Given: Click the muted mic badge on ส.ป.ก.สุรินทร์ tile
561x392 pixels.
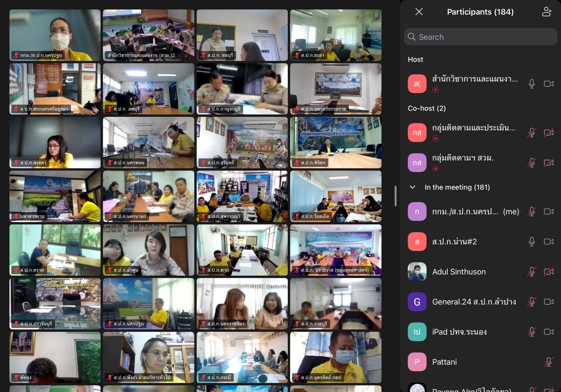Looking at the screenshot, I should click(x=203, y=163).
